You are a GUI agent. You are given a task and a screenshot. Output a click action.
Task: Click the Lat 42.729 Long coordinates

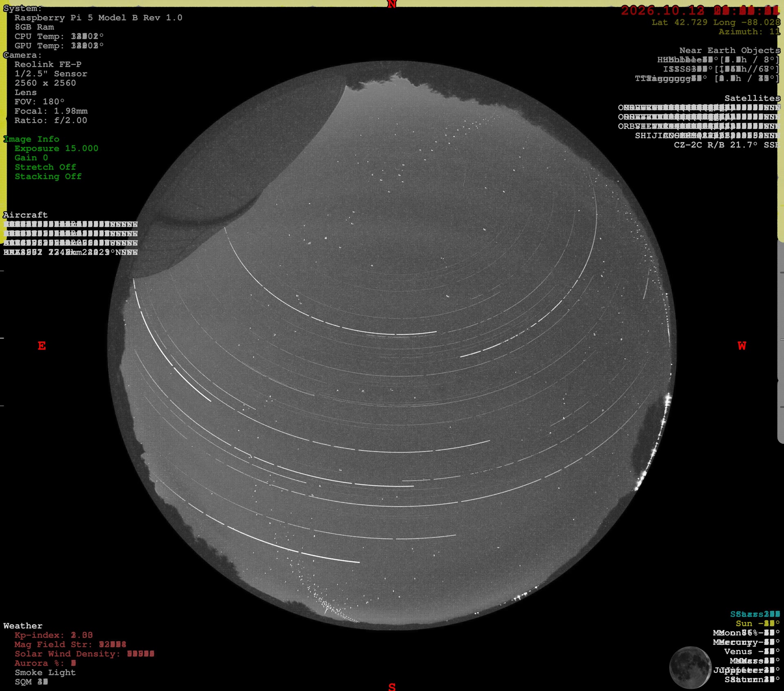click(x=716, y=22)
